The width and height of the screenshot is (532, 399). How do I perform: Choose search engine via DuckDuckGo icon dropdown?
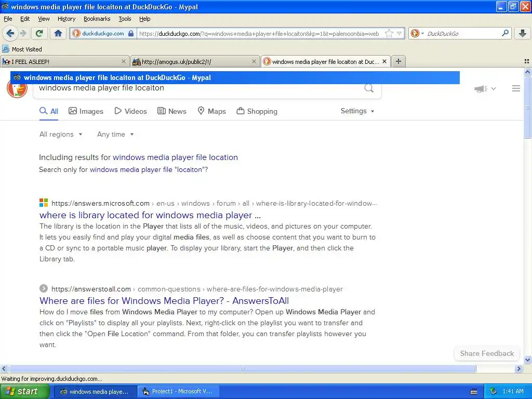(x=417, y=33)
